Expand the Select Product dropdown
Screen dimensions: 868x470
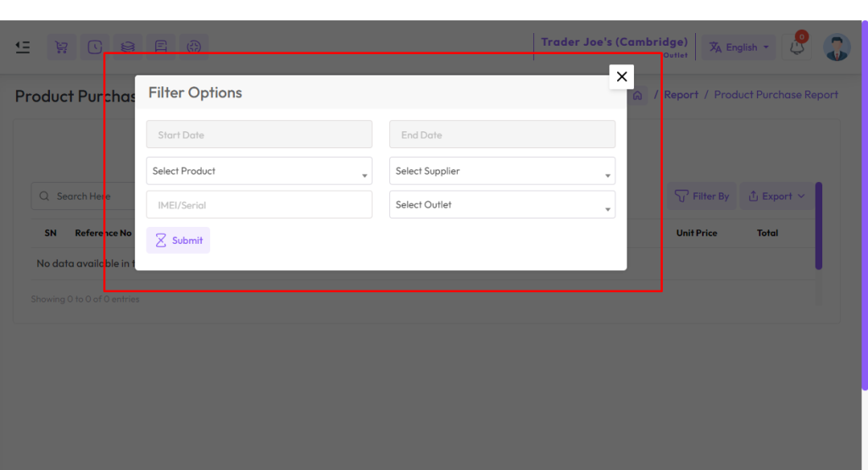259,171
